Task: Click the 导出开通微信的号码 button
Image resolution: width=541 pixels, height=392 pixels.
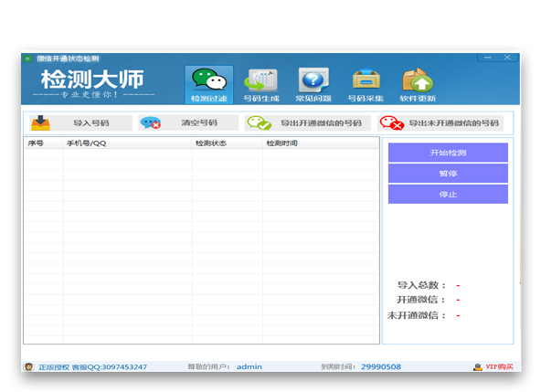Action: pos(308,123)
